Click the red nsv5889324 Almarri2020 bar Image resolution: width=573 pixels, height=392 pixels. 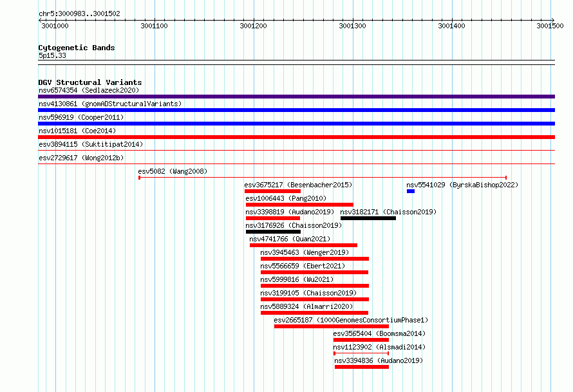[x=314, y=313]
